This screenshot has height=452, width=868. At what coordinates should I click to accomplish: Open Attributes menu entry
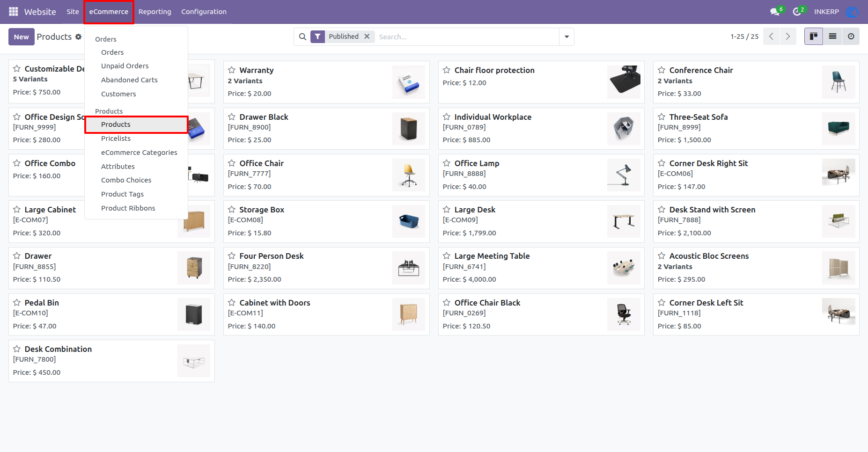(x=136, y=167)
